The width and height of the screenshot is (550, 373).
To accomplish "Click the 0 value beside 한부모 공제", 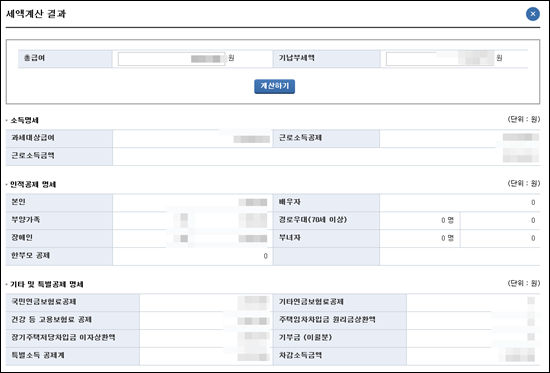I will pyautogui.click(x=266, y=256).
